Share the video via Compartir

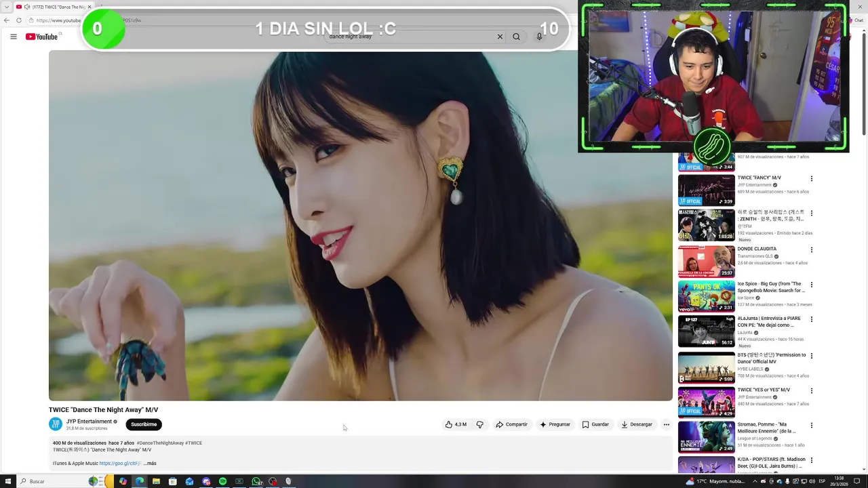click(x=511, y=424)
